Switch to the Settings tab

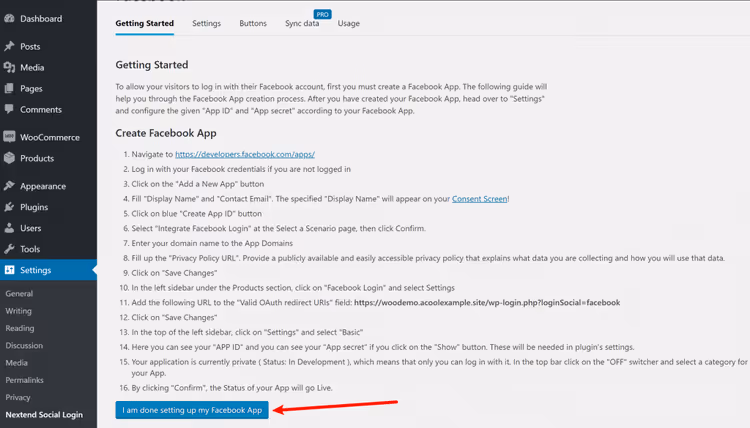click(x=207, y=23)
